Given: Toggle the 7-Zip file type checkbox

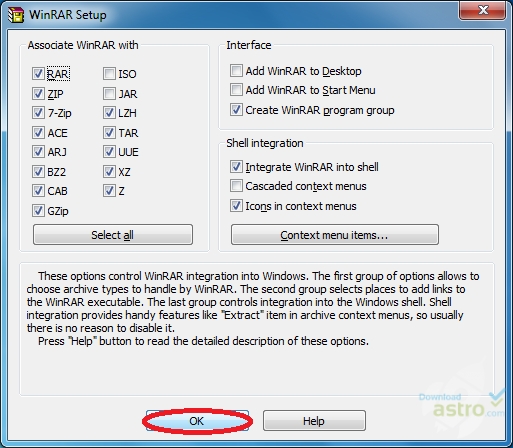Looking at the screenshot, I should 38,113.
